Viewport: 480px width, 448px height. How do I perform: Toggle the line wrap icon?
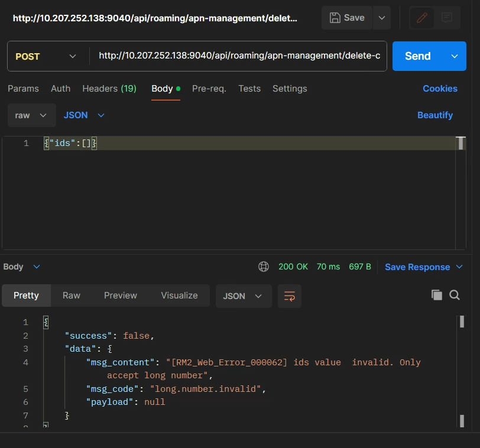[290, 296]
